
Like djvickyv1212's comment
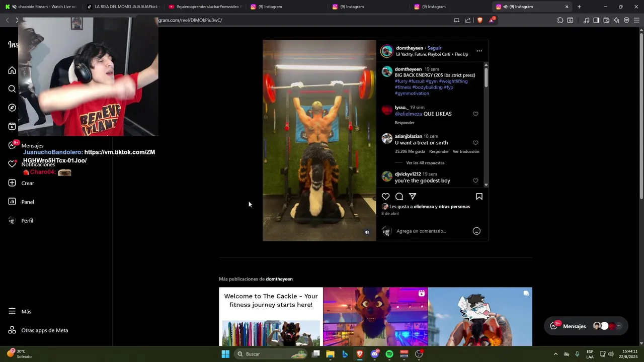(475, 180)
